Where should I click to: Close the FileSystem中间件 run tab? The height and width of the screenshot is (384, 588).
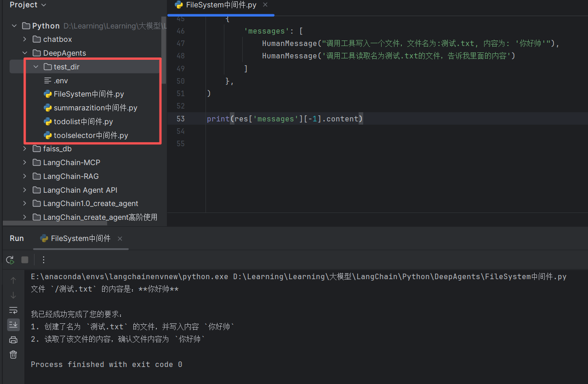120,239
